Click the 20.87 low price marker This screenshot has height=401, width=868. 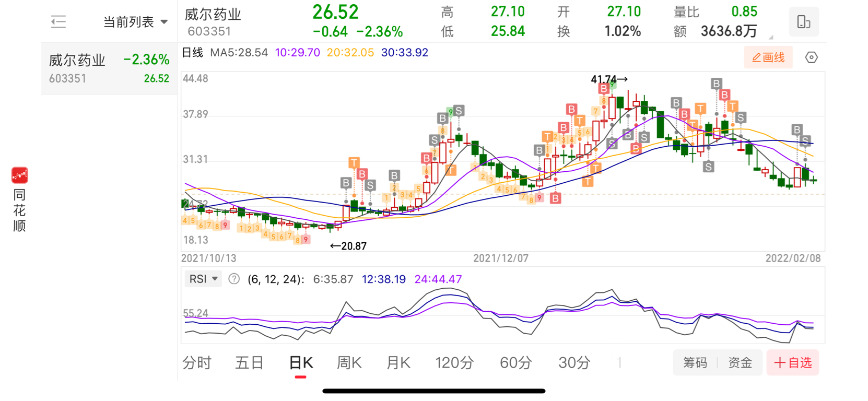348,246
